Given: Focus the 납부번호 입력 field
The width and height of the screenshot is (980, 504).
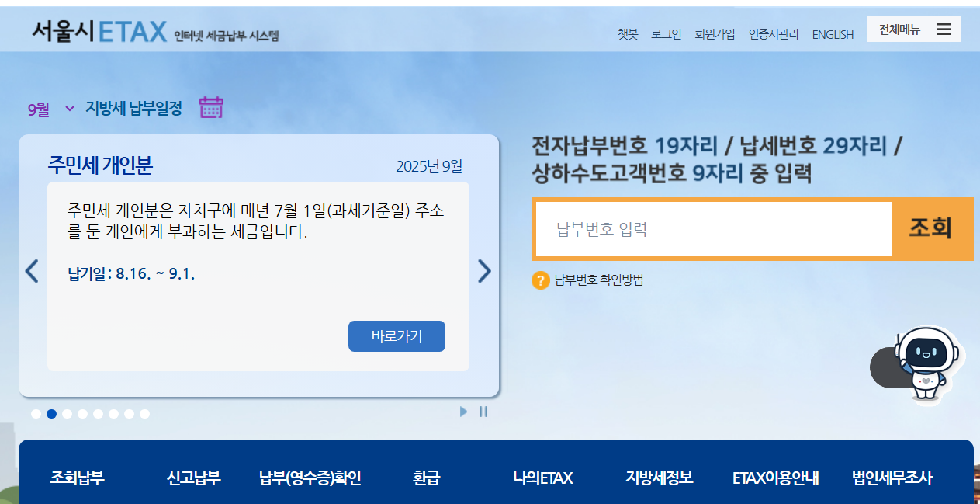Looking at the screenshot, I should click(x=713, y=229).
